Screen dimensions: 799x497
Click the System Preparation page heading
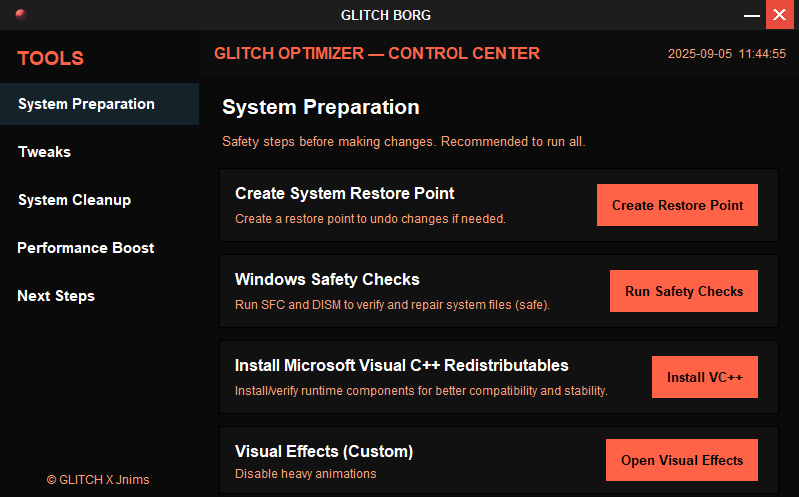tap(321, 107)
